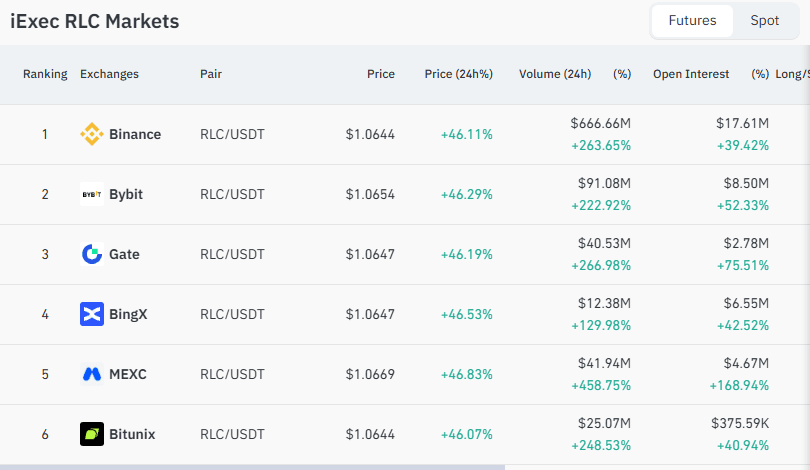810x470 pixels.
Task: Click the +46.07% price change for Bitunix
Action: [x=466, y=434]
